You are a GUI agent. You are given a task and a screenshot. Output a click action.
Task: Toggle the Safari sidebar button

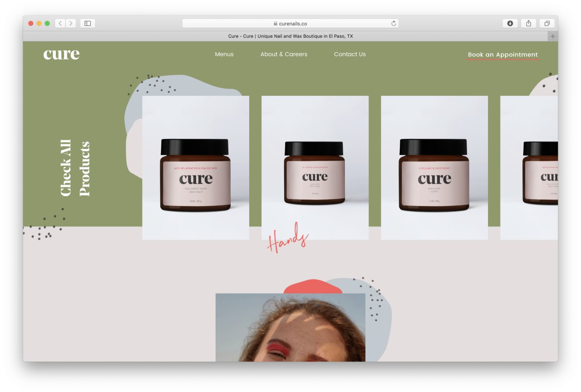pyautogui.click(x=88, y=23)
